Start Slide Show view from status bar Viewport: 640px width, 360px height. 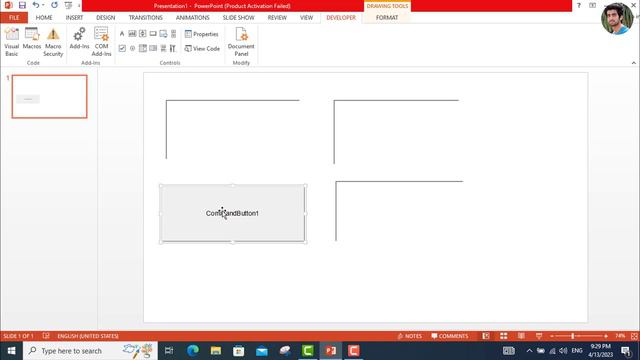(x=539, y=336)
